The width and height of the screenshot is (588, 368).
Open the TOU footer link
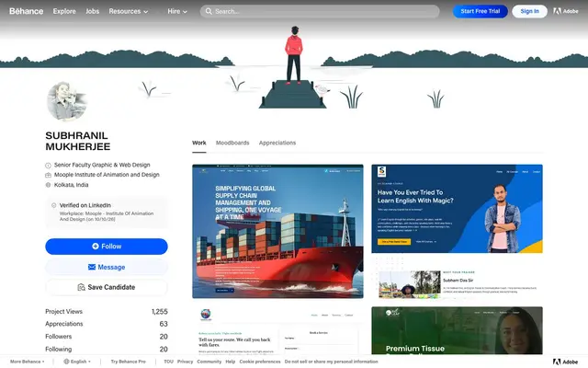(168, 362)
